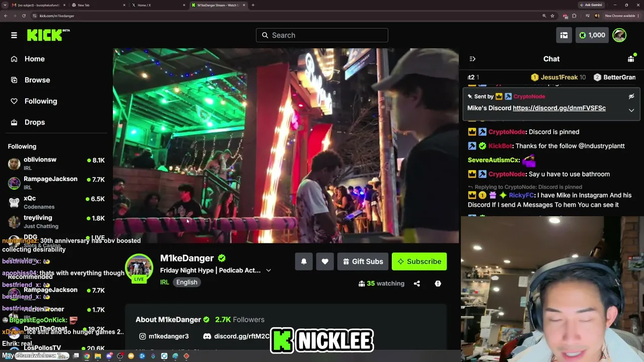Switch to the Gmail browser tab
Screen dimensions: 644x362
pos(38,5)
